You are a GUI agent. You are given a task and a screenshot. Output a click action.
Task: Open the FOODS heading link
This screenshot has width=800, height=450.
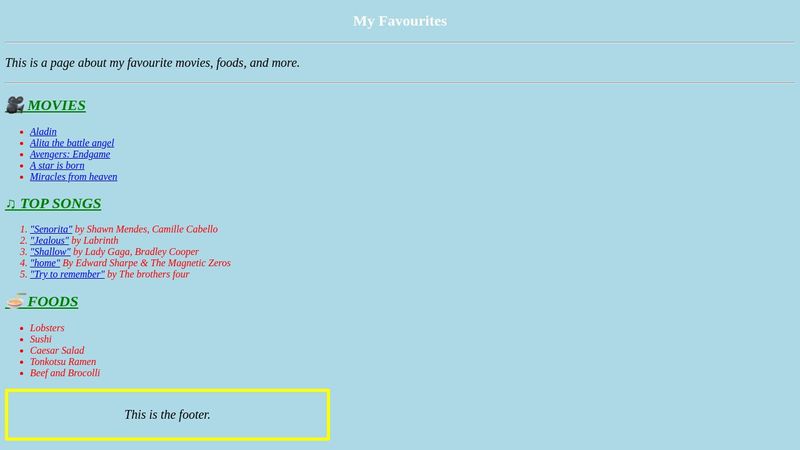[x=53, y=302]
